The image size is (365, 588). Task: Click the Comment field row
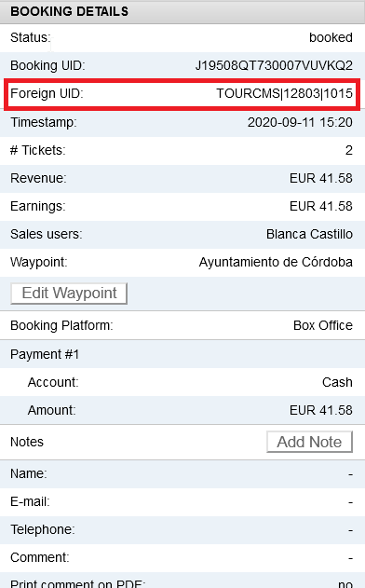pos(182,557)
